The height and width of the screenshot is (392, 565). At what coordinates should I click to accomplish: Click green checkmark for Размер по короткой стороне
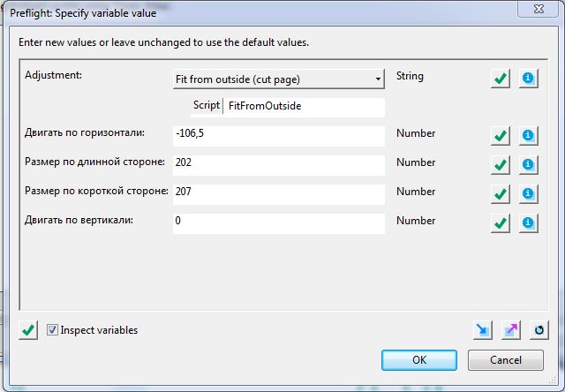point(501,194)
